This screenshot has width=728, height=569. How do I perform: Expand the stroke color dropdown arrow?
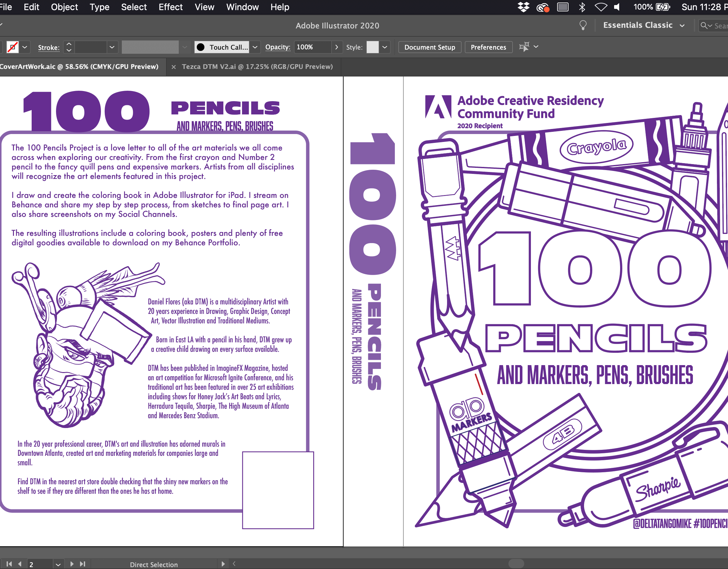click(25, 47)
